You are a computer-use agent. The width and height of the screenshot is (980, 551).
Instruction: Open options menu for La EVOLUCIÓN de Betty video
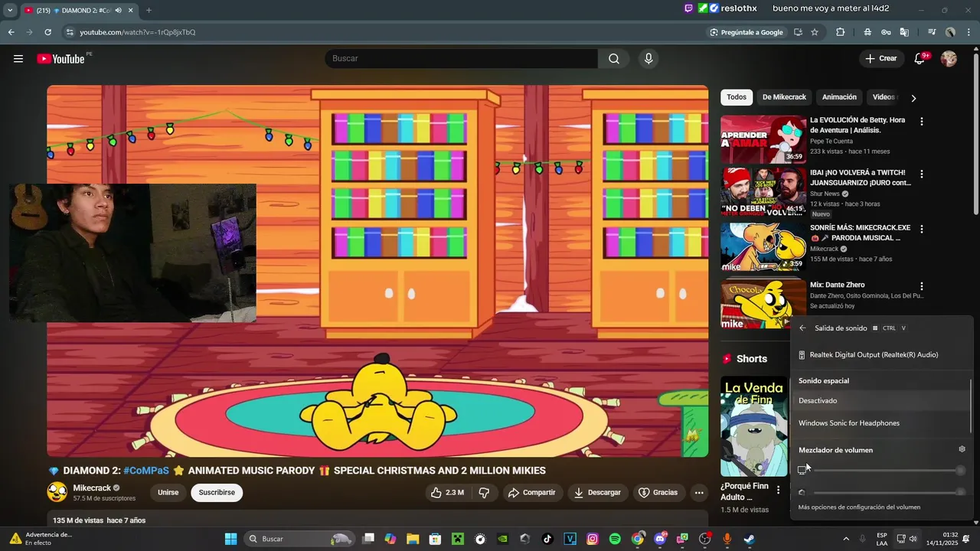(x=922, y=121)
